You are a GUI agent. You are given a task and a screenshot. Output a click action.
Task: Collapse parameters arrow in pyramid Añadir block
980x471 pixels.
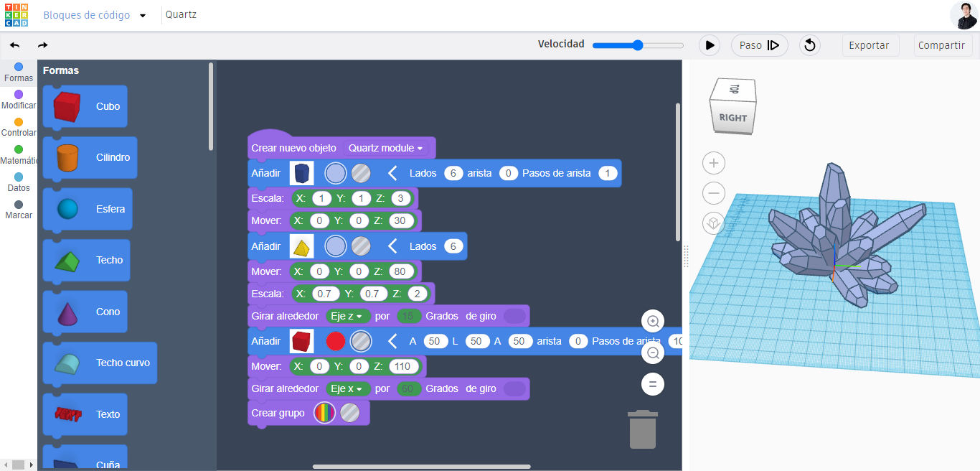coord(392,246)
